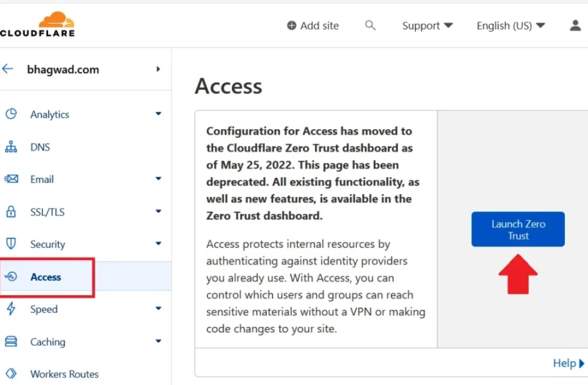Image resolution: width=588 pixels, height=385 pixels.
Task: Click the Caching storage icon
Action: click(11, 342)
